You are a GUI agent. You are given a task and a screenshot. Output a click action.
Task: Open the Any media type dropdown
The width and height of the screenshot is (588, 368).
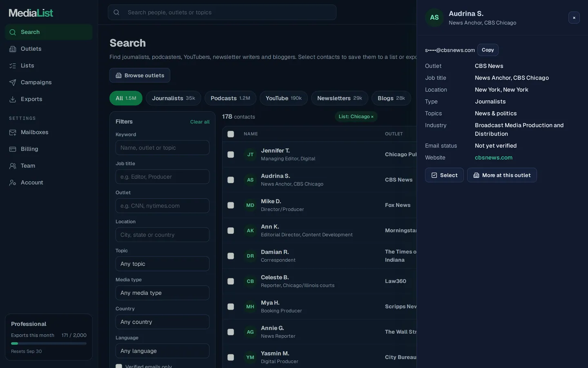[x=163, y=293]
